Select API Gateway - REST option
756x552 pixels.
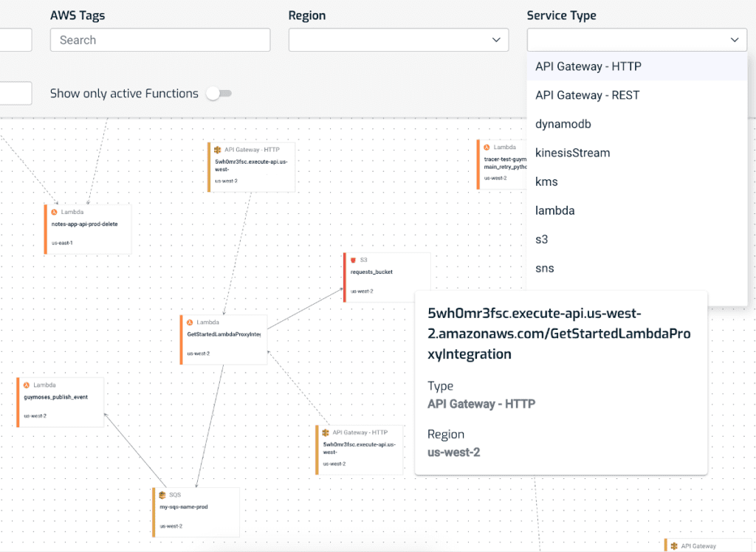click(587, 95)
